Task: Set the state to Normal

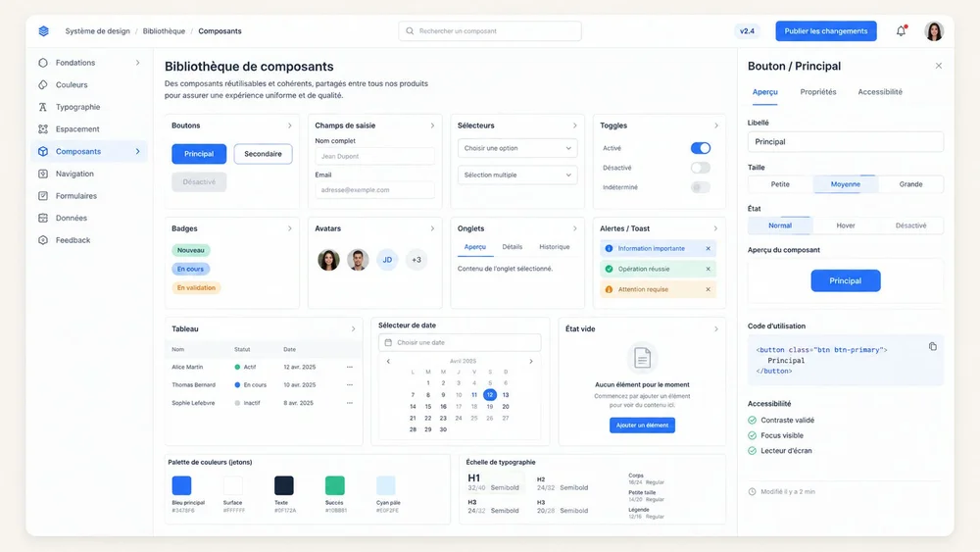Action: click(x=780, y=226)
